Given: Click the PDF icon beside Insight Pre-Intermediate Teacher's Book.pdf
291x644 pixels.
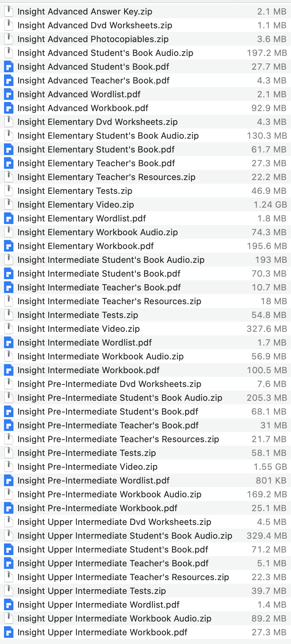Looking at the screenshot, I should [8, 425].
